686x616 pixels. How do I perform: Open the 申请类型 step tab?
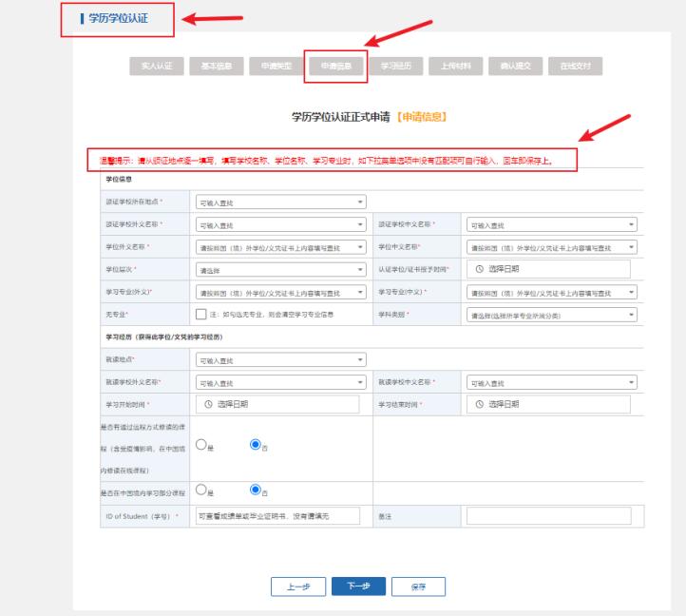coord(276,67)
